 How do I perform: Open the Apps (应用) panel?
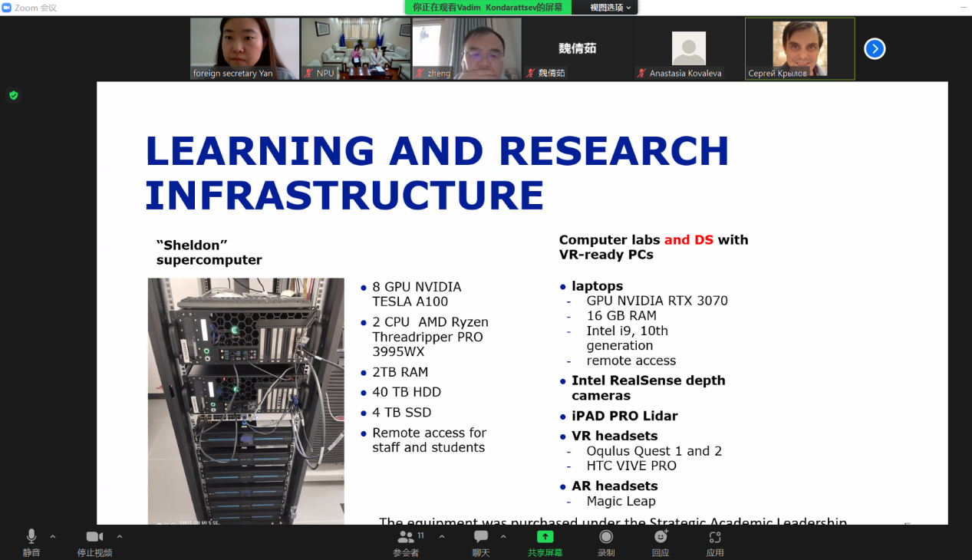pos(715,538)
